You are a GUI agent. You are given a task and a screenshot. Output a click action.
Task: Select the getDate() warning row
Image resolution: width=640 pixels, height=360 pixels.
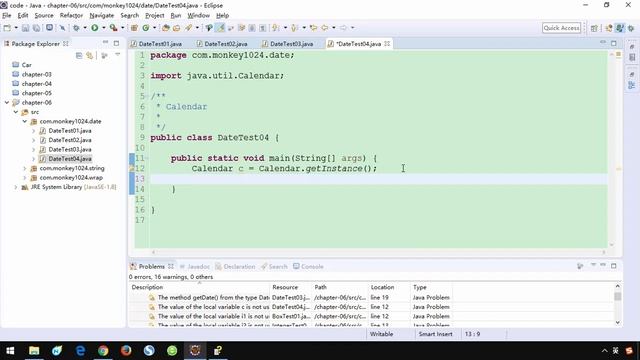tap(291, 298)
